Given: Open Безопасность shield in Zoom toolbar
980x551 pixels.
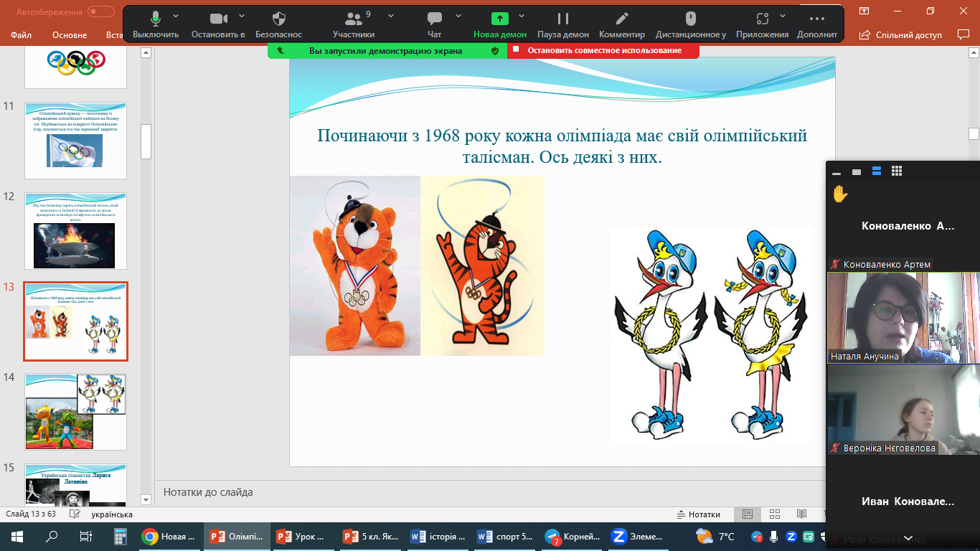Looking at the screenshot, I should click(x=279, y=24).
